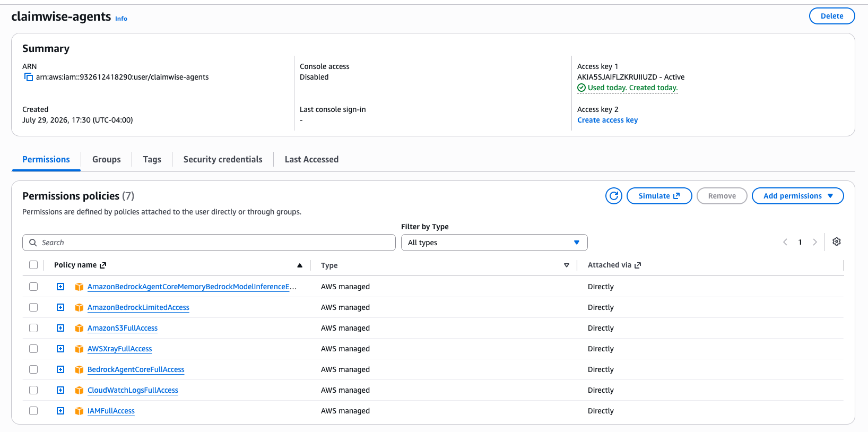Expand the AmazonBedrockAgentCoreMemoryBedrockModelInferenceE… policy row
Viewport: 868px width, 432px height.
60,287
